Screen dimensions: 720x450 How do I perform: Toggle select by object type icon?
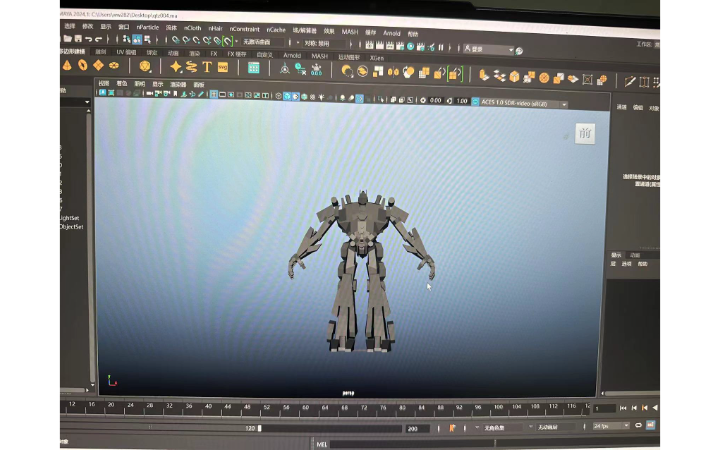coord(137,39)
